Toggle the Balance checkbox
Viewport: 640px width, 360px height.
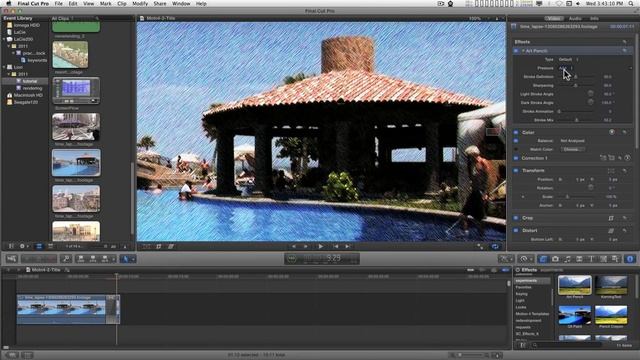pyautogui.click(x=516, y=140)
